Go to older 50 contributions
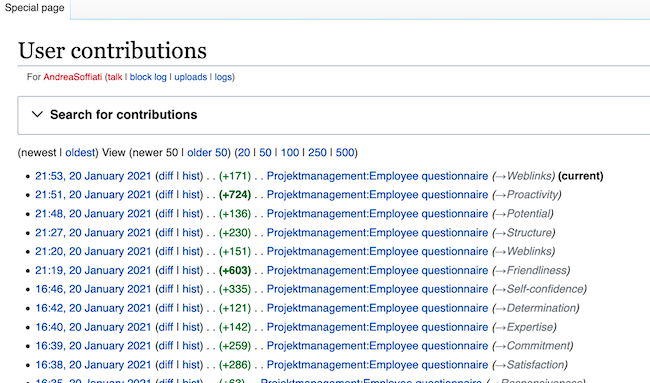 (207, 153)
